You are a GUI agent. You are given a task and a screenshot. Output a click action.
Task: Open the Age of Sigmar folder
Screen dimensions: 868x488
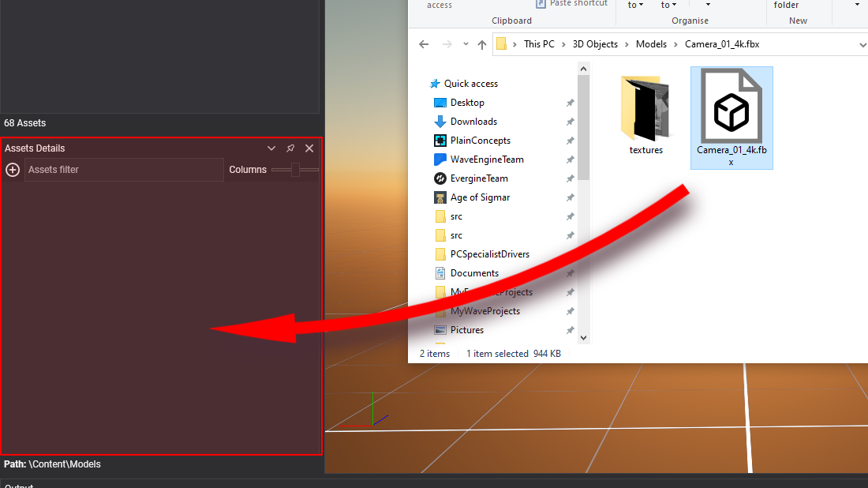[480, 197]
